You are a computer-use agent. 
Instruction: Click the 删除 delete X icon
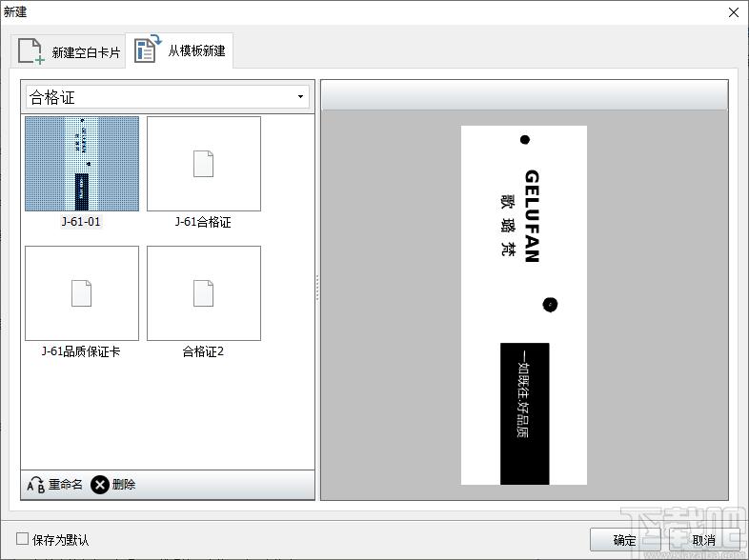click(x=100, y=485)
